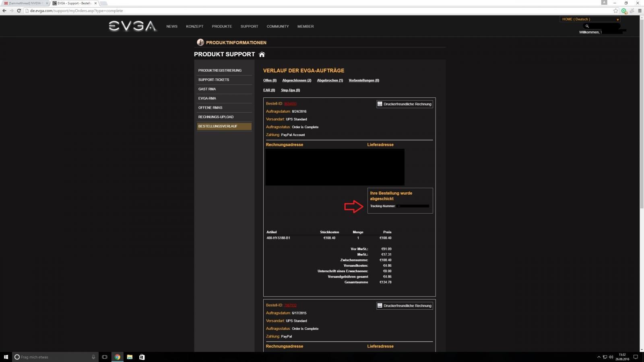Open File Explorer from the taskbar
The height and width of the screenshot is (362, 644).
[130, 357]
